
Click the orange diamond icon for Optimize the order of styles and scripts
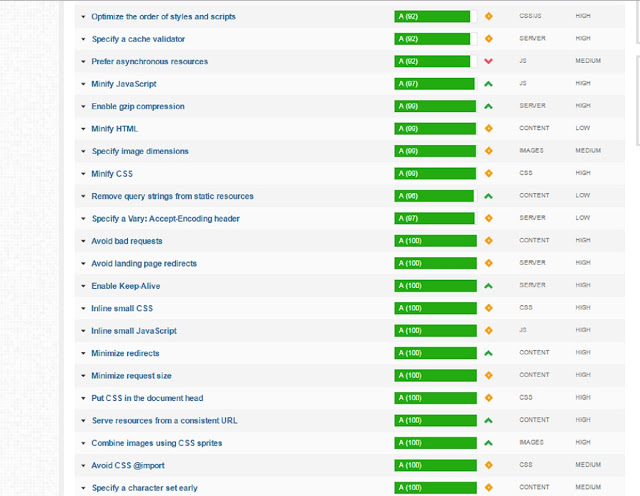pos(488,16)
